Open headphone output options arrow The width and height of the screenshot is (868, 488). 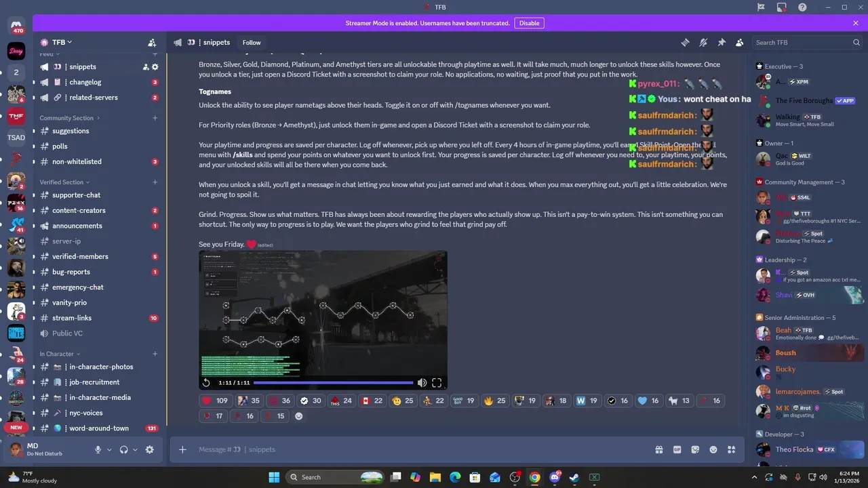[x=135, y=449]
